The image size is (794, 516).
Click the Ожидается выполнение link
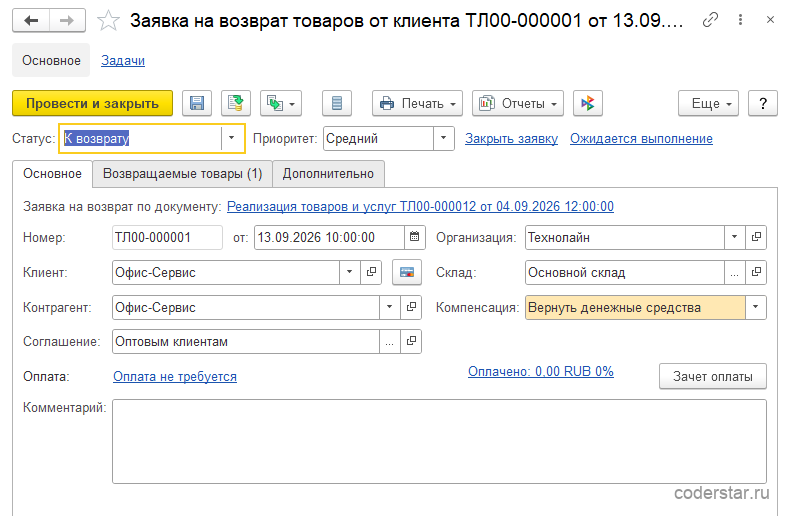pos(641,138)
